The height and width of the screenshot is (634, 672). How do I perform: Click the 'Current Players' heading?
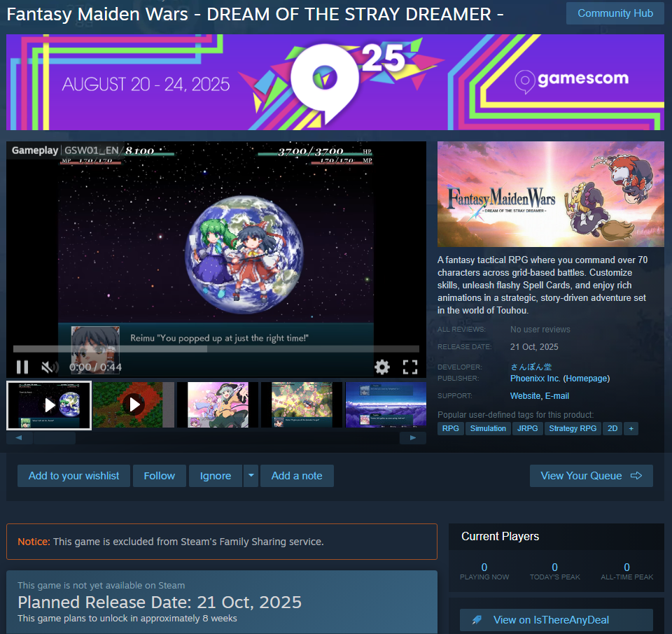pyautogui.click(x=500, y=536)
